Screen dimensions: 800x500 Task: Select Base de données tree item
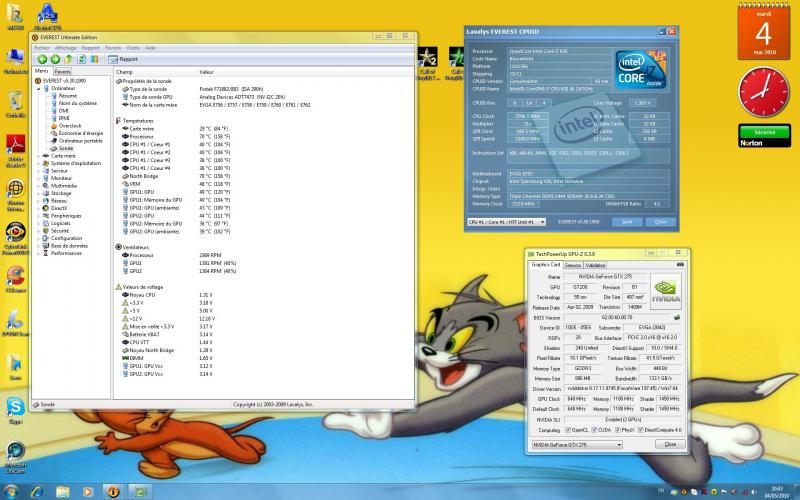click(69, 246)
